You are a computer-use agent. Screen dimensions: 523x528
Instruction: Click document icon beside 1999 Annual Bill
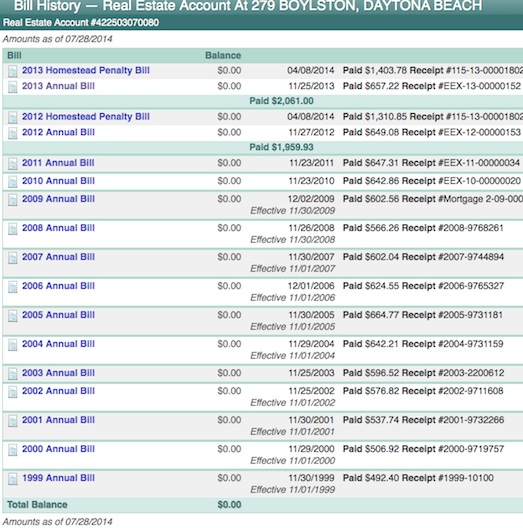13,478
